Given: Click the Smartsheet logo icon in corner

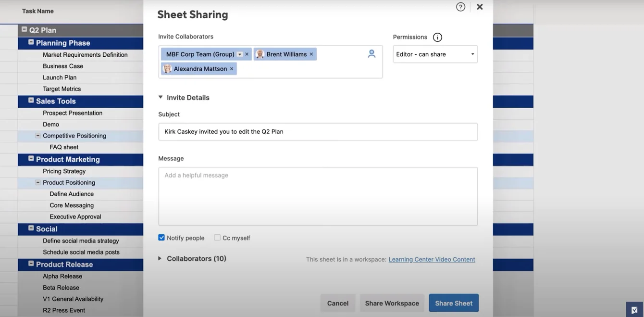Looking at the screenshot, I should (634, 310).
